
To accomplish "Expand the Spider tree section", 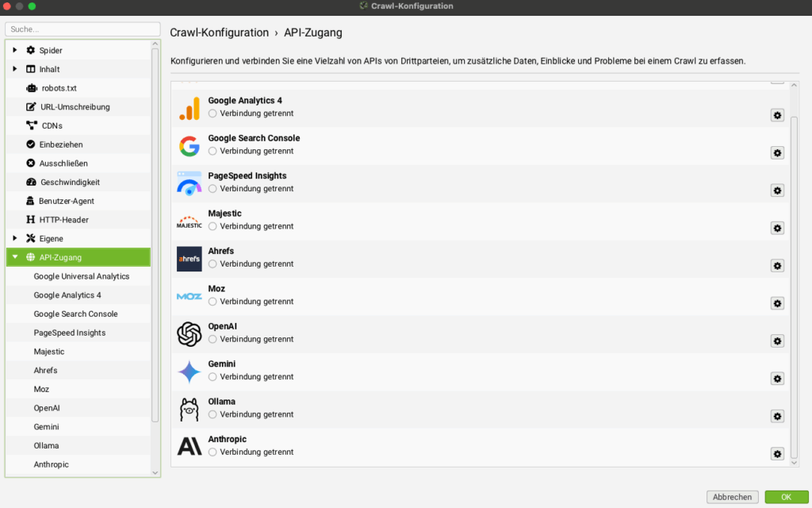I will (x=14, y=50).
